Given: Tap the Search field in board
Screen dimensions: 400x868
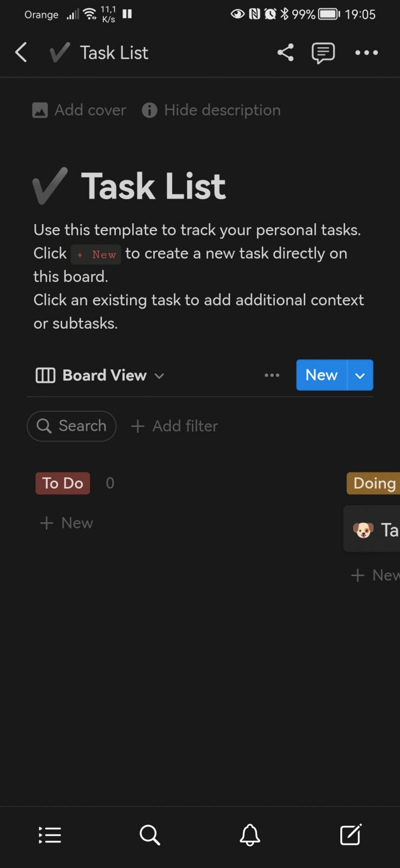Looking at the screenshot, I should (x=72, y=426).
